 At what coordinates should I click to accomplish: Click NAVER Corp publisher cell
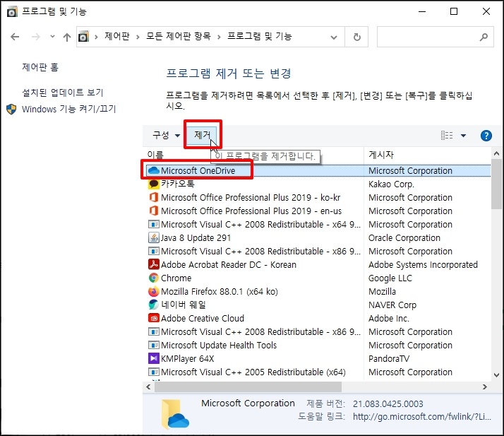click(x=392, y=305)
